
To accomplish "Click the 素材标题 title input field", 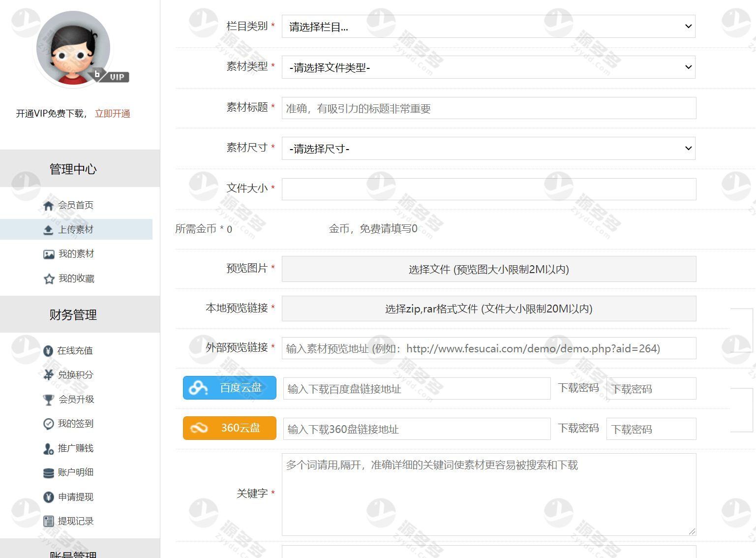I will (488, 108).
